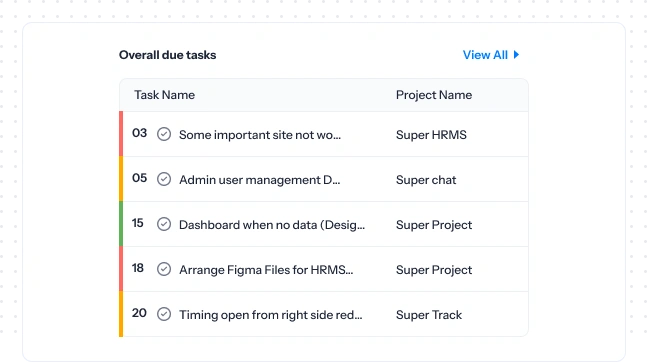
Task: Click the task number 18
Action: [138, 268]
